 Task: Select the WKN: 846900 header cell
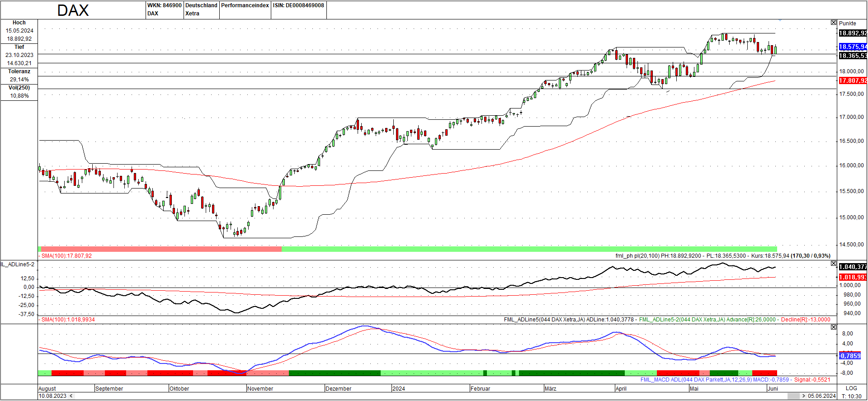tap(164, 9)
